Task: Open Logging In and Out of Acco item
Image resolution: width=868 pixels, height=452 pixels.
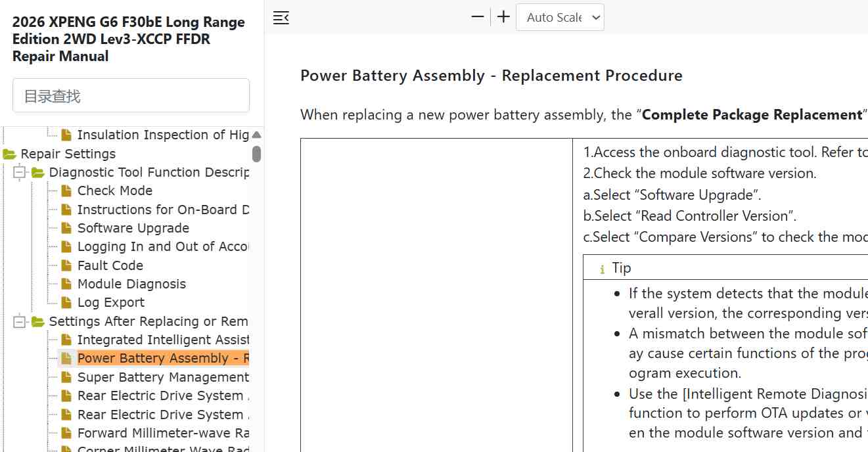Action: (x=163, y=246)
